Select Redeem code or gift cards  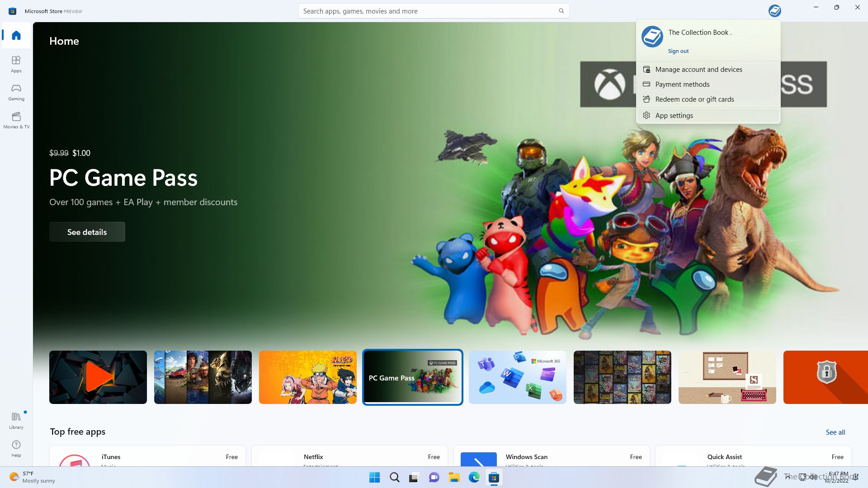[708, 99]
